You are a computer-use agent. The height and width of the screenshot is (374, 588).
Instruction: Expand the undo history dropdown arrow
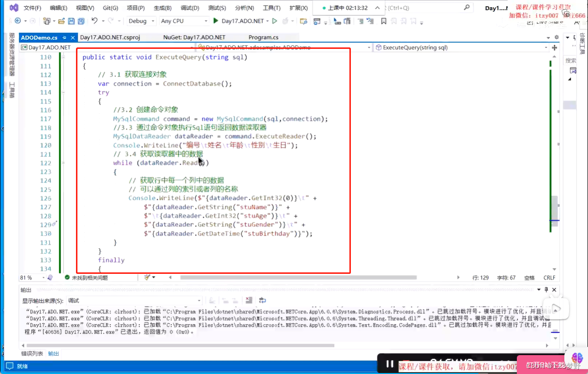pyautogui.click(x=102, y=21)
